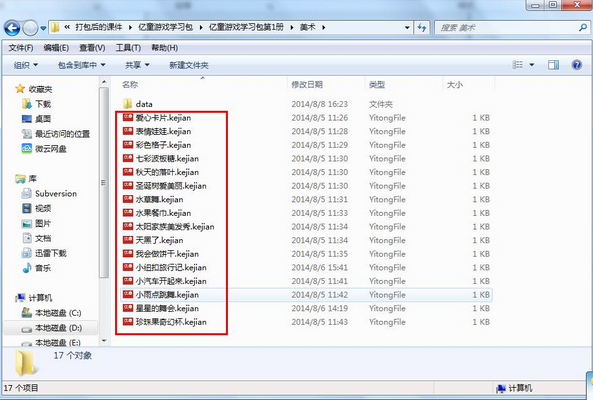The height and width of the screenshot is (400, 593).
Task: Open the help question mark icon
Action: (576, 65)
